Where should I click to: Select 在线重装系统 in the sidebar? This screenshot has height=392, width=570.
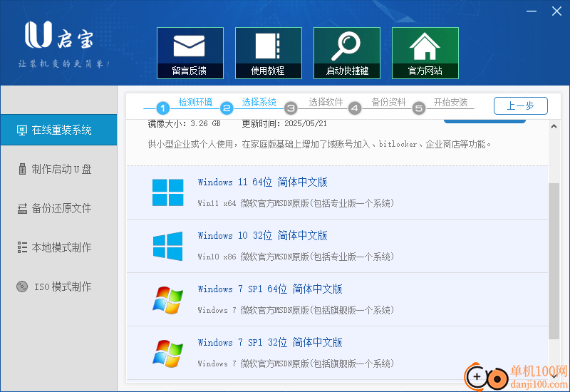pos(58,130)
